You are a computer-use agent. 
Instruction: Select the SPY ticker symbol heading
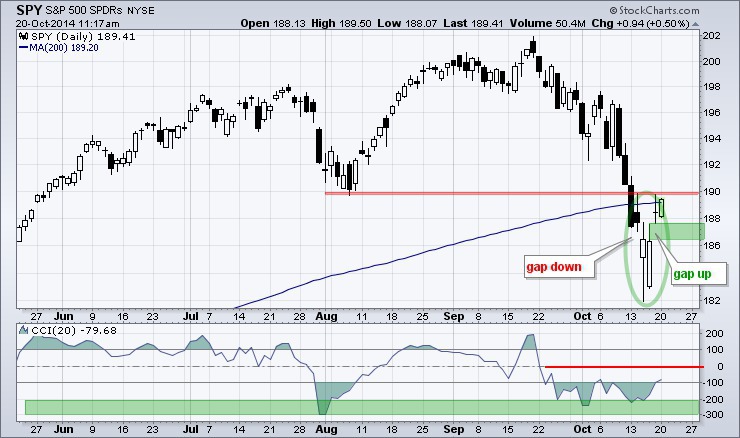click(x=29, y=10)
